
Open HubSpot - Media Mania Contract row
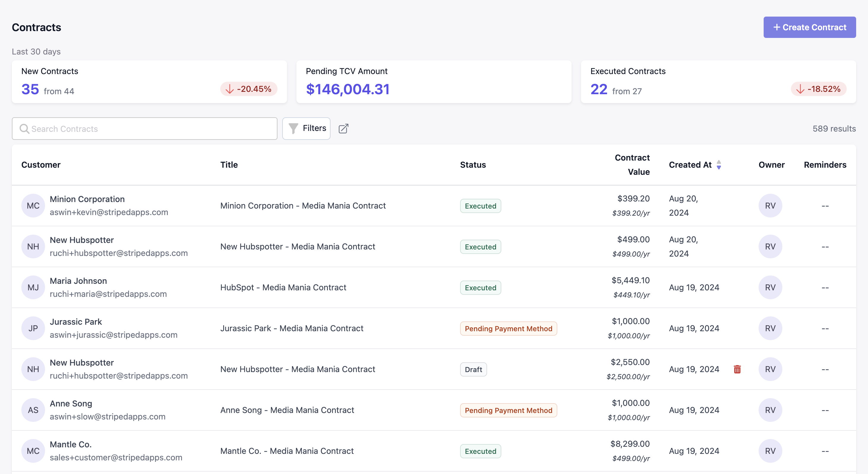pos(283,287)
